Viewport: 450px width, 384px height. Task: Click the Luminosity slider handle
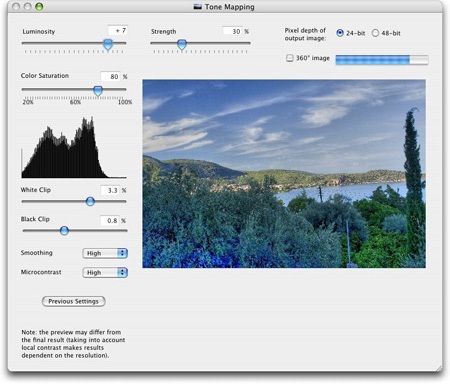[x=108, y=44]
